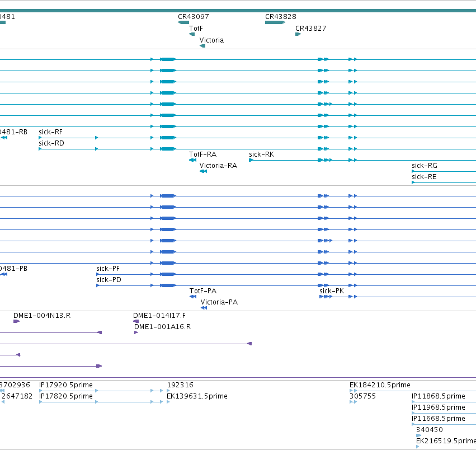Click the 340450 feature glyph
The height and width of the screenshot is (450, 476).
[418, 435]
